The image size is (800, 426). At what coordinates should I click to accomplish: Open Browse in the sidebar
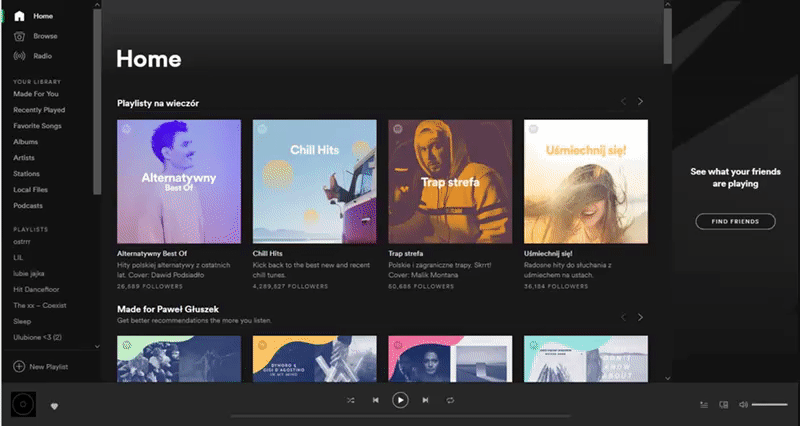pos(45,36)
